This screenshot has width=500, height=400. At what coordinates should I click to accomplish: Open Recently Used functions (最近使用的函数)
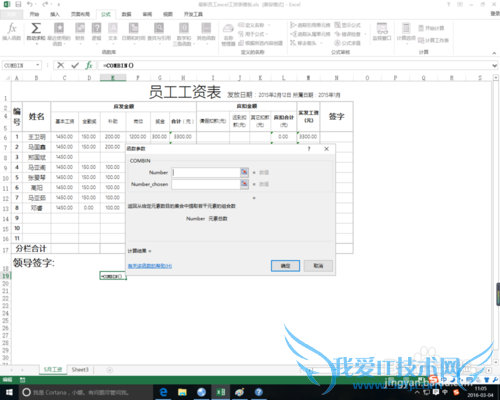[x=59, y=34]
